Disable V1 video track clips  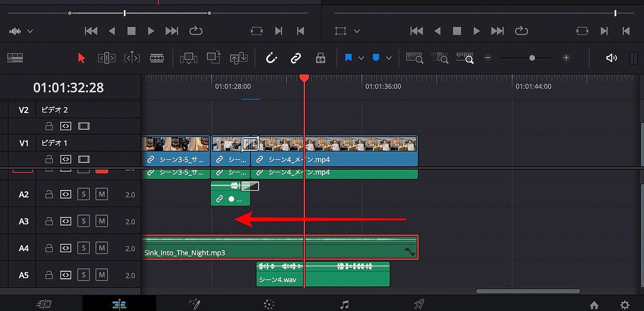pyautogui.click(x=84, y=159)
